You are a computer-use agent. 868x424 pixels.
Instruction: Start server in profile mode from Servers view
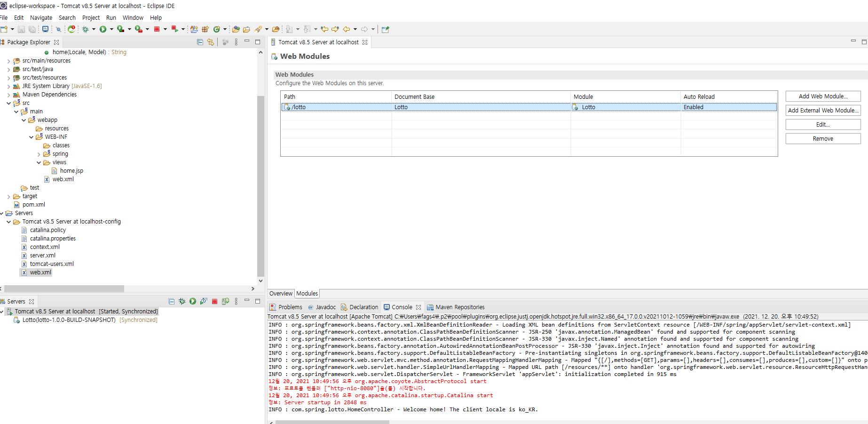204,301
